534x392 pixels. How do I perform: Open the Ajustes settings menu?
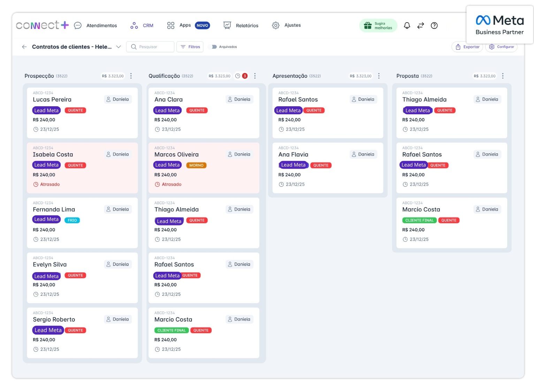point(286,25)
